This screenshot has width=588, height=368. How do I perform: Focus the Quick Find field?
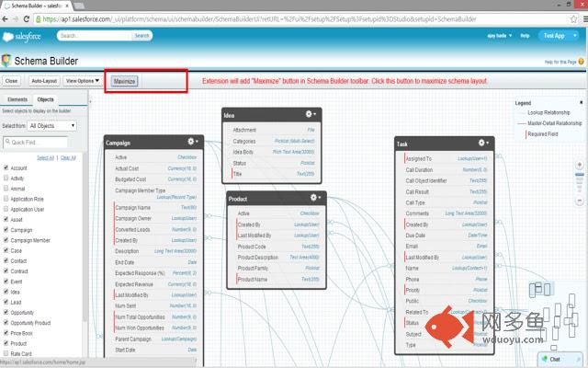(36, 143)
